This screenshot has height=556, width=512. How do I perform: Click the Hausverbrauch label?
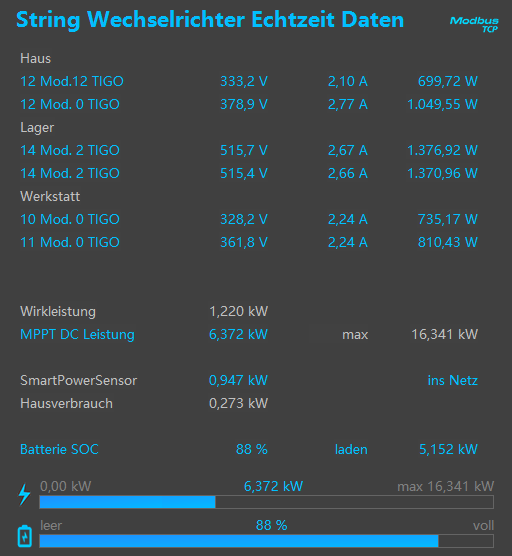point(66,404)
